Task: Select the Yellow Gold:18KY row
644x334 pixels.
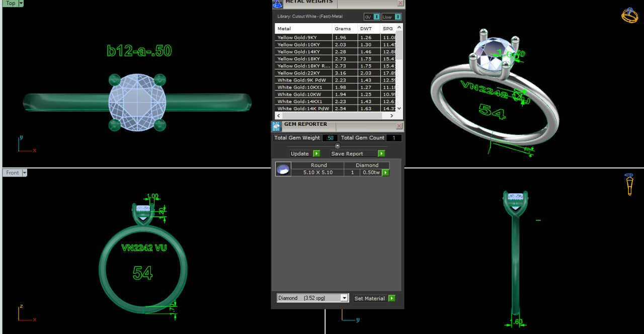Action: [336, 59]
